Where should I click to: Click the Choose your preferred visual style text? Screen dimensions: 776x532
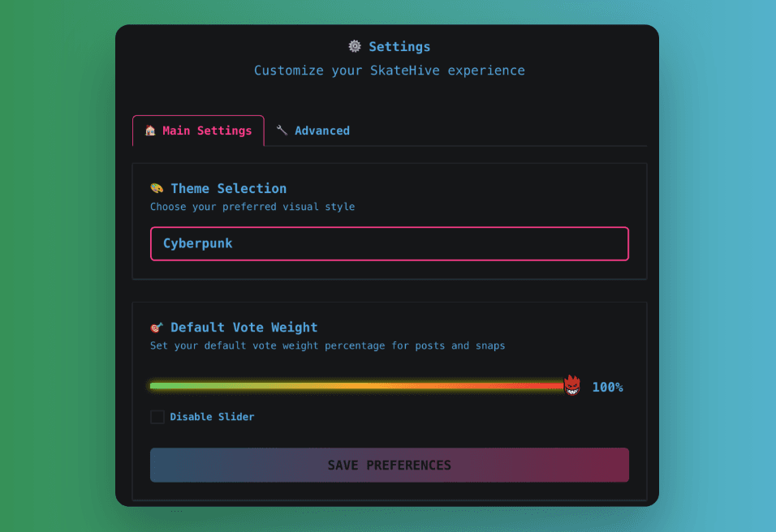(x=252, y=207)
